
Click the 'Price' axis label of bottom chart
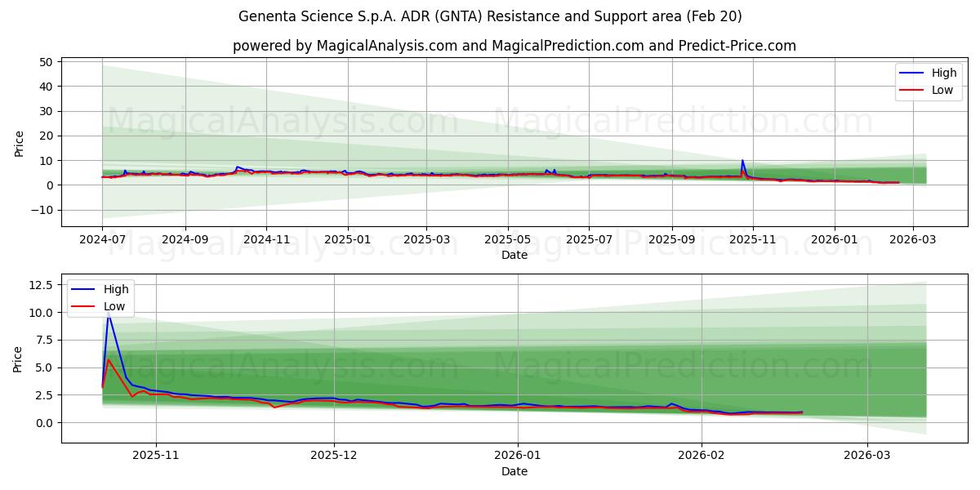coord(19,358)
